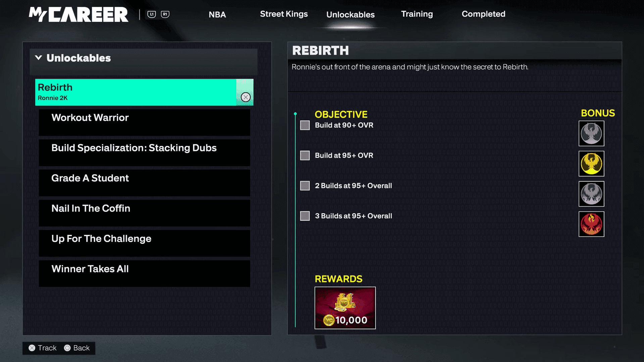Check the 3 Builds at 95+ Overall box
Image resolution: width=644 pixels, height=362 pixels.
pyautogui.click(x=305, y=216)
